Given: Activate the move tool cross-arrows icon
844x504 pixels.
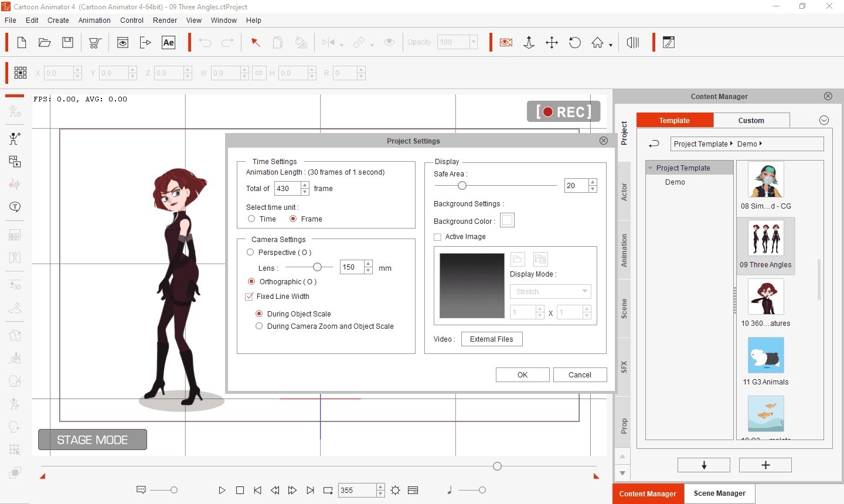Looking at the screenshot, I should tap(552, 42).
